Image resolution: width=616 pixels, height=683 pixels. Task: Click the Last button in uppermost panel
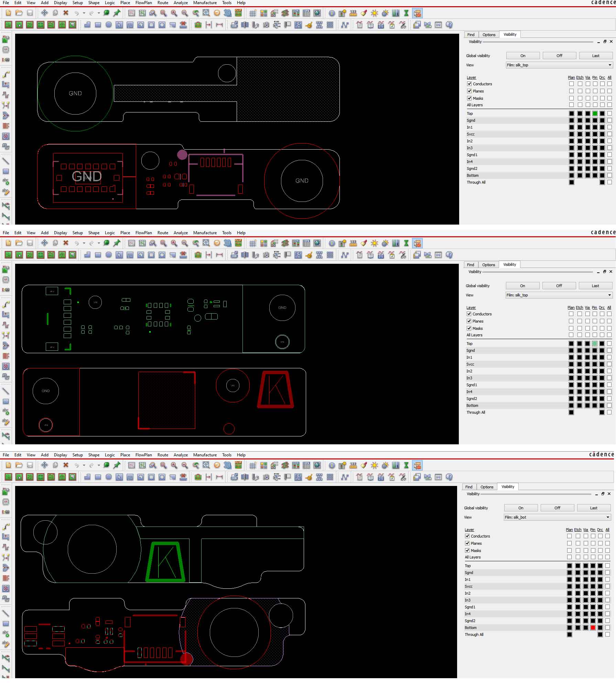pos(596,56)
